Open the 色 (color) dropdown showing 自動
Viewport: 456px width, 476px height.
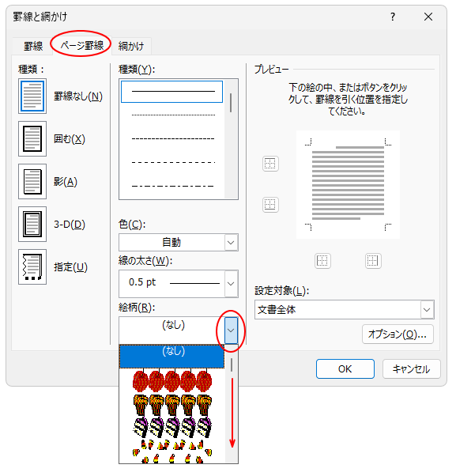coord(179,242)
